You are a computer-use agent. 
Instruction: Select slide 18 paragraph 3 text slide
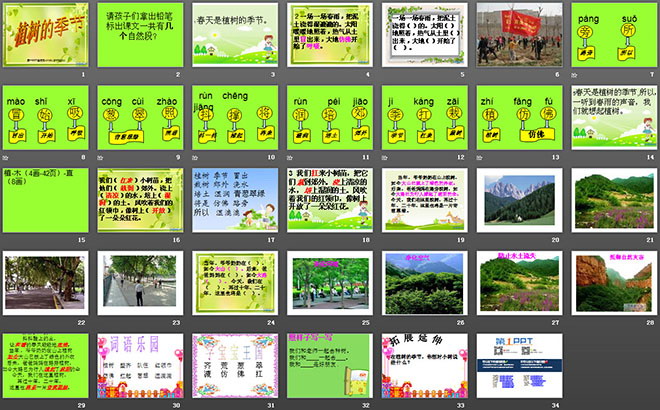tap(330, 200)
